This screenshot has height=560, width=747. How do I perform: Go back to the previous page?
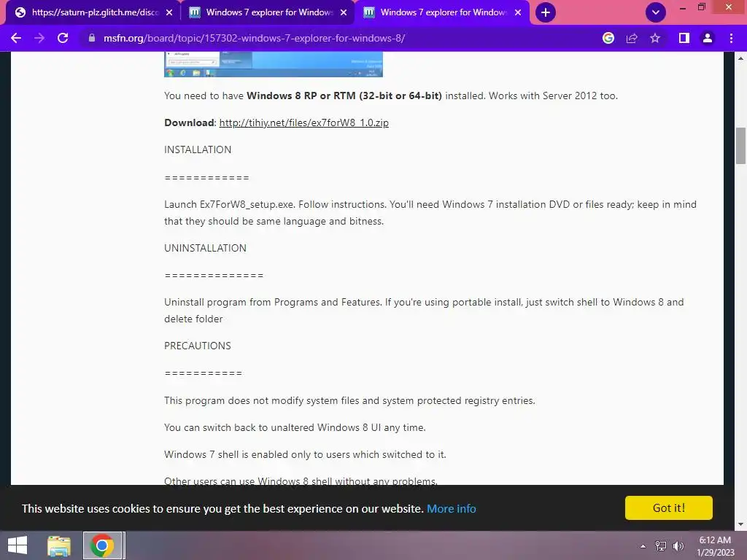click(16, 38)
